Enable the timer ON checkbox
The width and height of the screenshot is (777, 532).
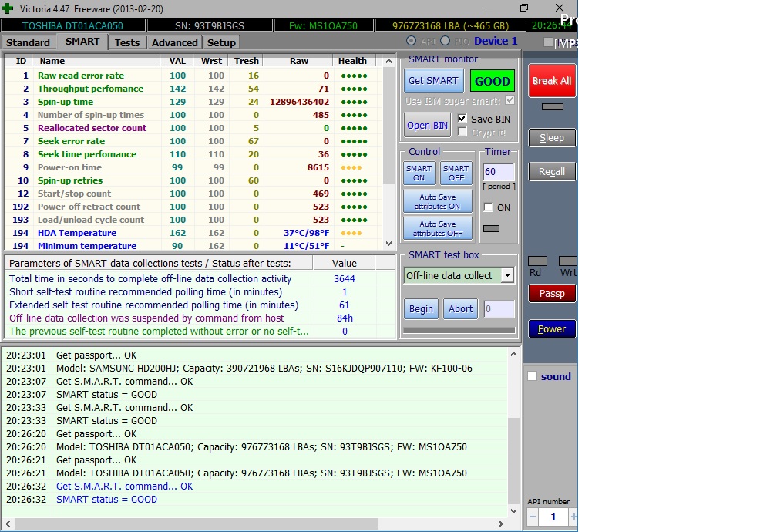488,207
